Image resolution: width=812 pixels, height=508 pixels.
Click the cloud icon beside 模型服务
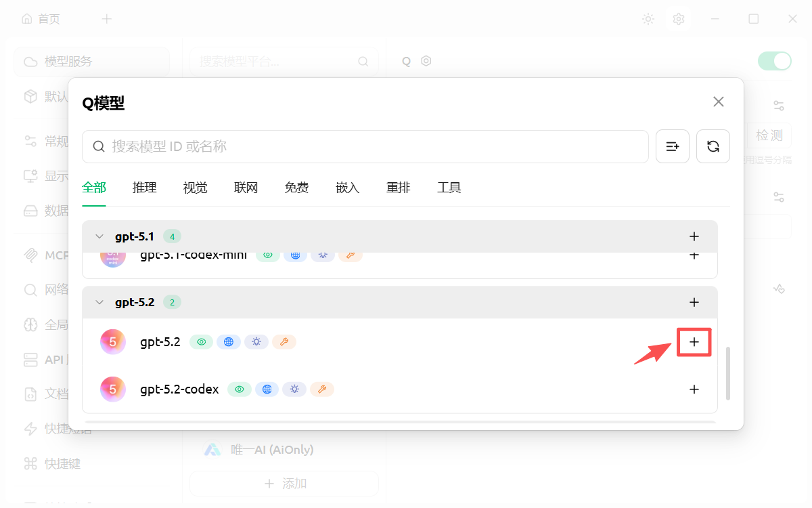point(30,62)
